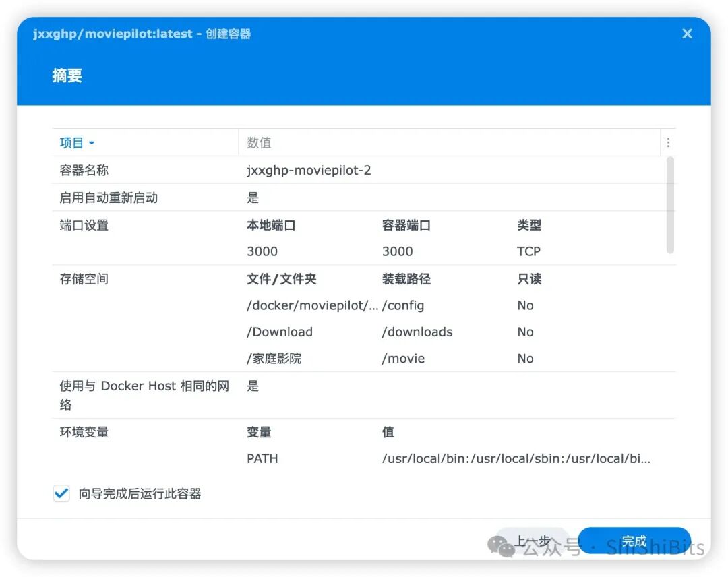
Task: Click the 完成 button
Action: (x=634, y=541)
